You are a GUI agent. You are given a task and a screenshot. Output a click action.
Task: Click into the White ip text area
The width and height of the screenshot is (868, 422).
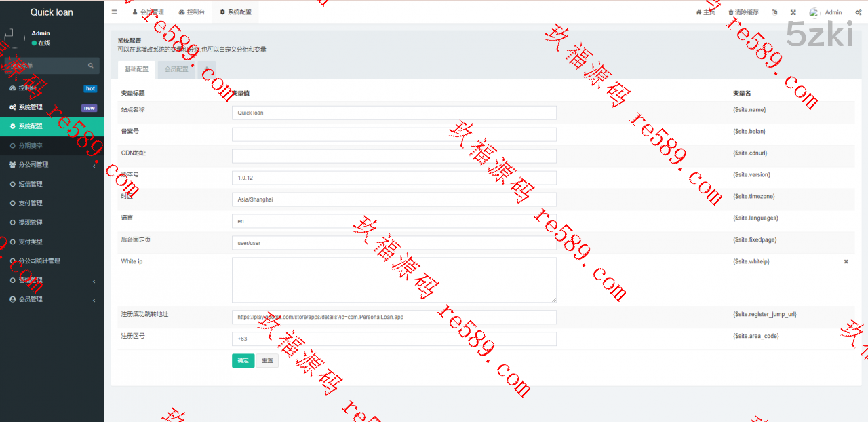pyautogui.click(x=394, y=280)
